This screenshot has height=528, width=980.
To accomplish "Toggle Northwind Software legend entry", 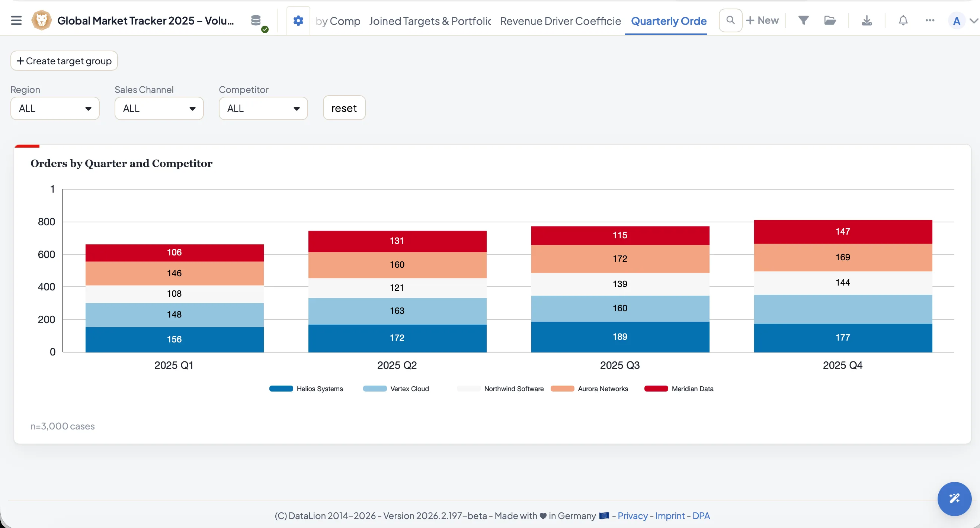I will click(x=500, y=389).
